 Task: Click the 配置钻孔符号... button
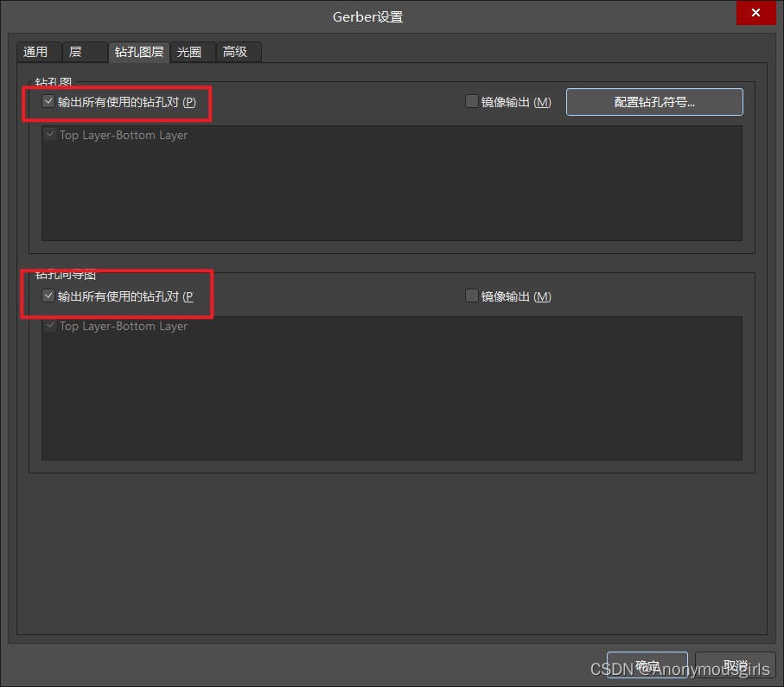(x=654, y=102)
